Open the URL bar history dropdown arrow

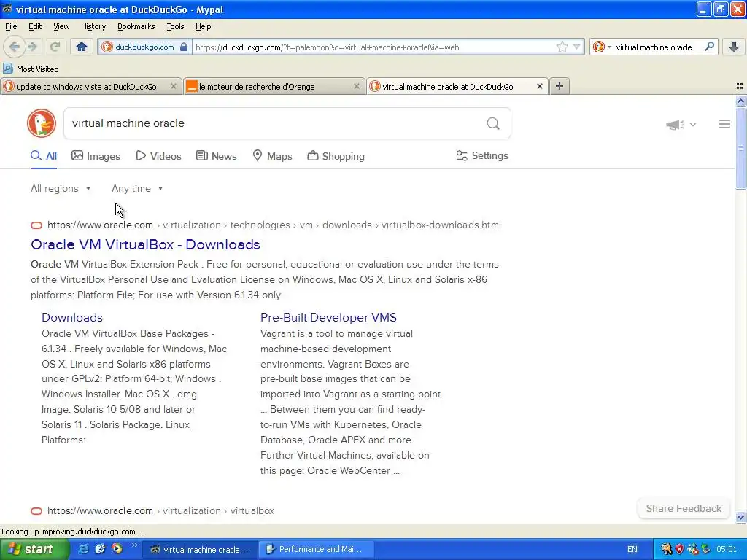(x=576, y=47)
